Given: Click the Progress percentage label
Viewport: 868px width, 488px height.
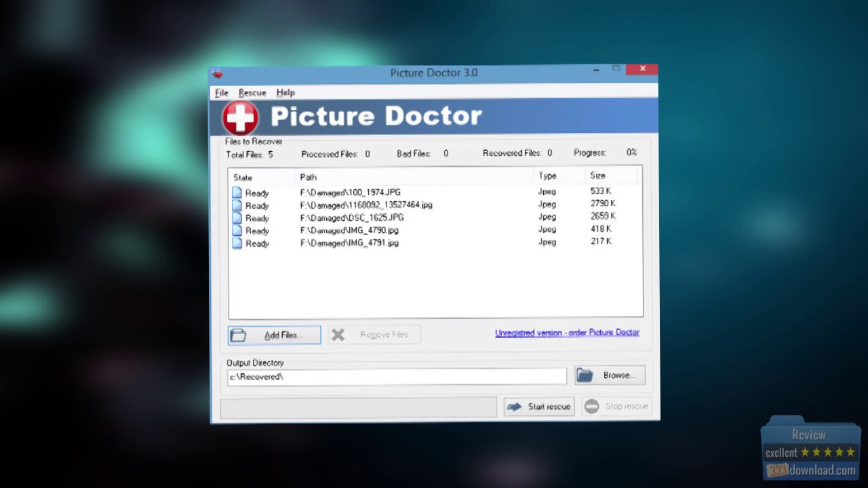Looking at the screenshot, I should click(605, 152).
